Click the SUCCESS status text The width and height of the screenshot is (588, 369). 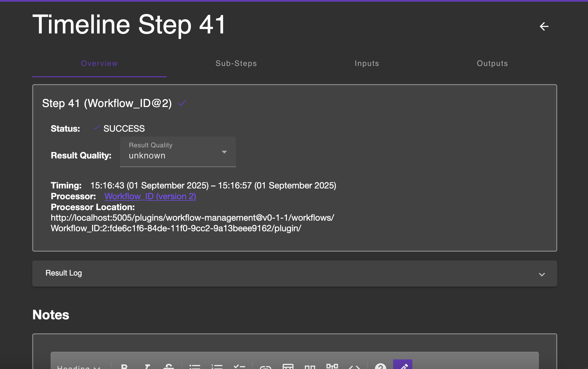pyautogui.click(x=124, y=129)
